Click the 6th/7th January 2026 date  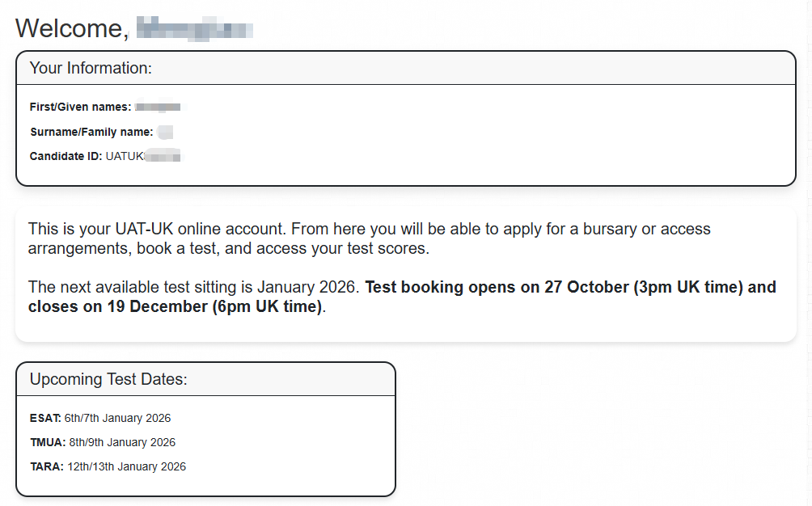pos(117,418)
